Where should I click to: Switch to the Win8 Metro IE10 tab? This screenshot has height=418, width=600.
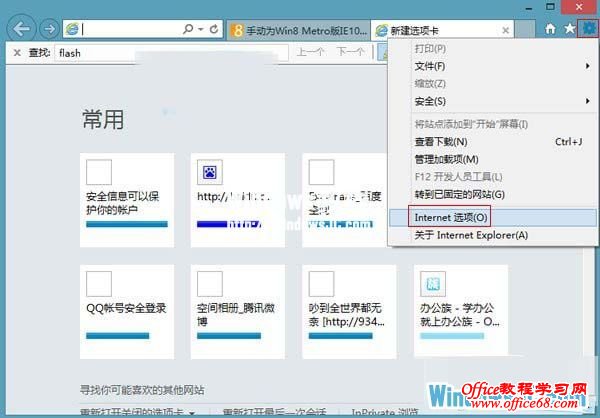298,30
